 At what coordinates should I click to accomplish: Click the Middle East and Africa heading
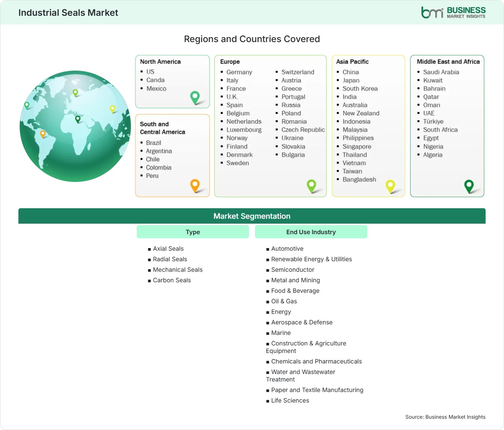(448, 62)
